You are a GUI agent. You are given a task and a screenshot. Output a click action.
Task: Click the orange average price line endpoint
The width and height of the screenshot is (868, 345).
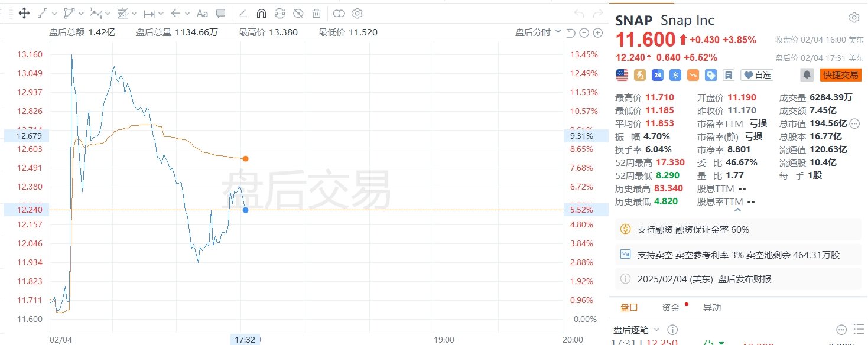click(x=245, y=158)
